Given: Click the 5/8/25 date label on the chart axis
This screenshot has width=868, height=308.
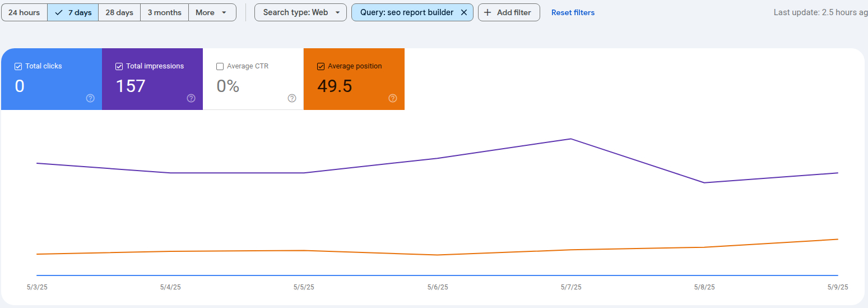Looking at the screenshot, I should tap(704, 287).
